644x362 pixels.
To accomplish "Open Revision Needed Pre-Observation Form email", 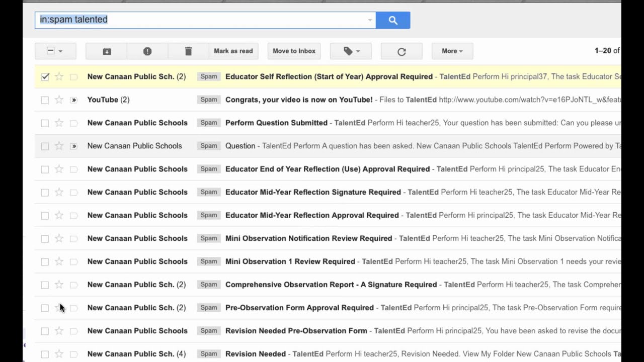I will (x=296, y=331).
